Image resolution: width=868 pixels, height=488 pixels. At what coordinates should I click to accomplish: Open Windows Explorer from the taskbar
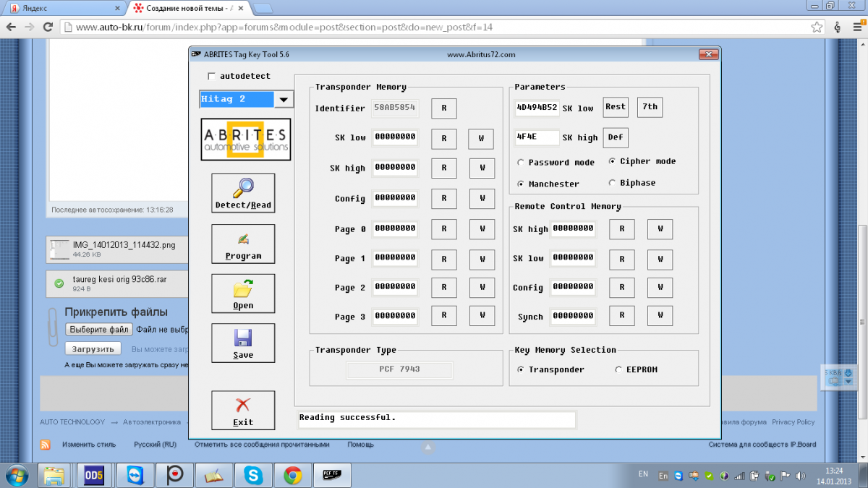tap(54, 475)
